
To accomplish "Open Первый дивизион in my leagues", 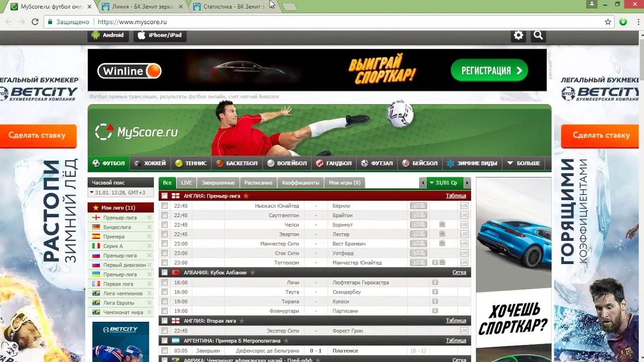I will point(124,265).
